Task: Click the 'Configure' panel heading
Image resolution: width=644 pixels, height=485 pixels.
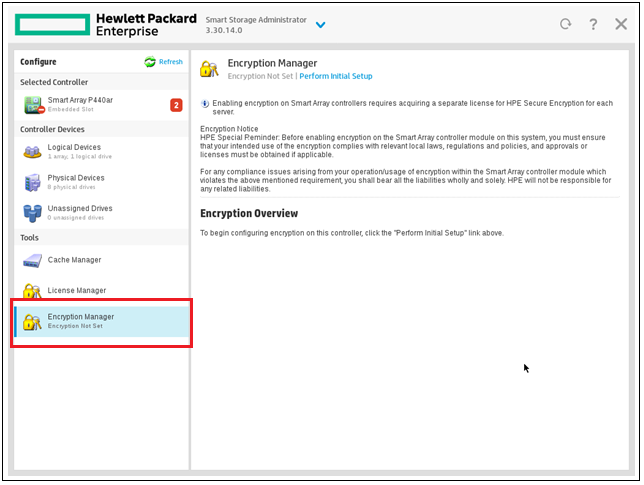Action: click(38, 62)
